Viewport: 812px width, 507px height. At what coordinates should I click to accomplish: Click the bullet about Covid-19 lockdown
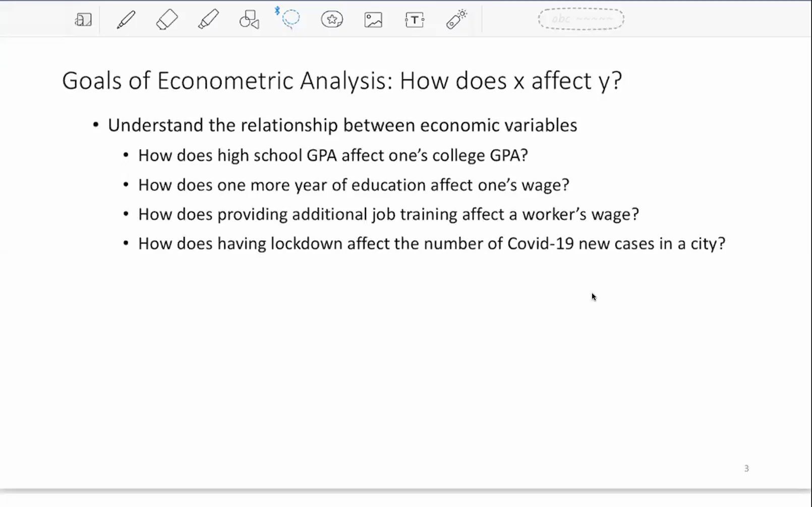pyautogui.click(x=432, y=243)
